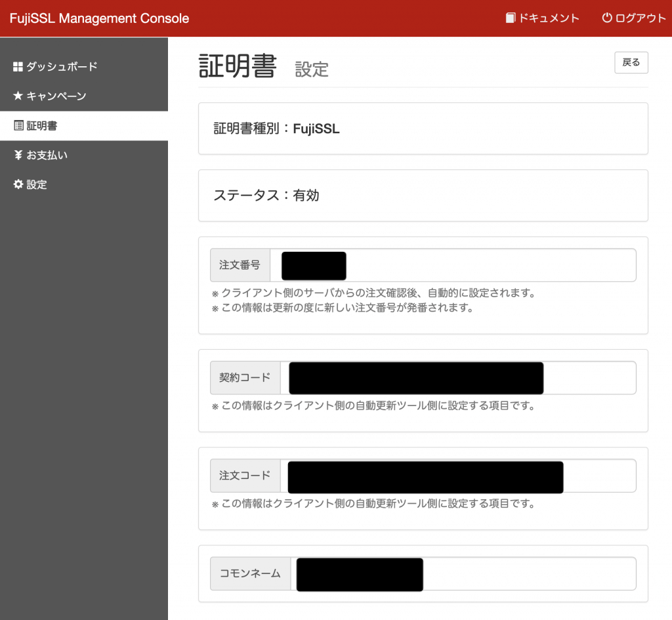Click the 設定 subheading beside the title
The width and height of the screenshot is (672, 620).
312,70
